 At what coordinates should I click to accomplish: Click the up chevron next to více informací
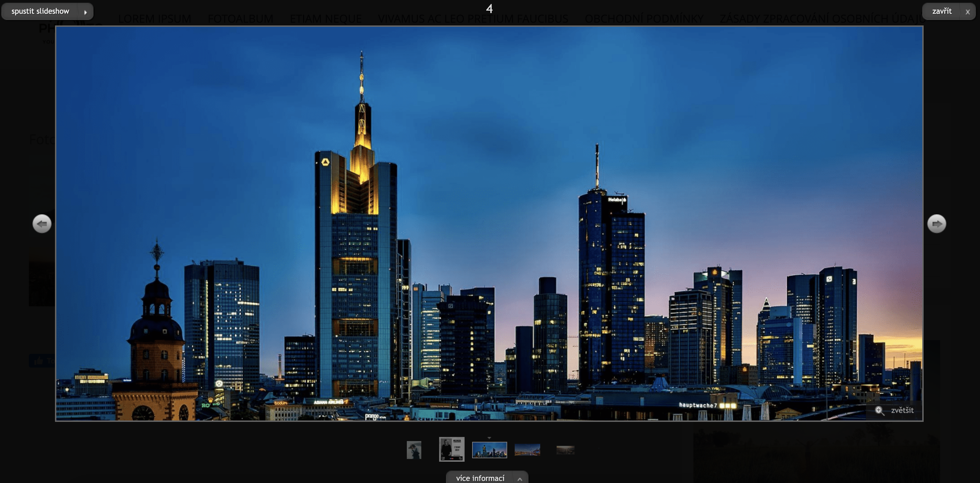(520, 479)
